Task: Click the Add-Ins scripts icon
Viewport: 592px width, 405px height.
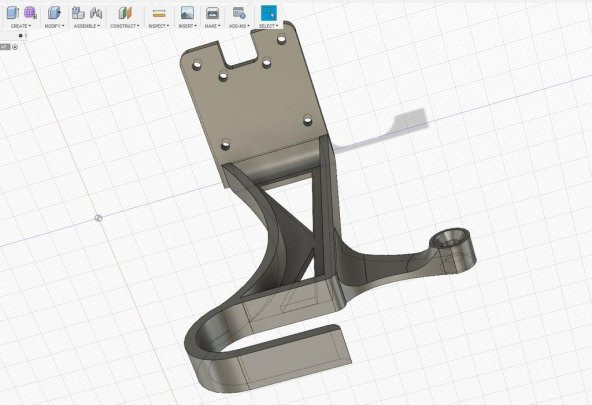Action: click(x=239, y=13)
